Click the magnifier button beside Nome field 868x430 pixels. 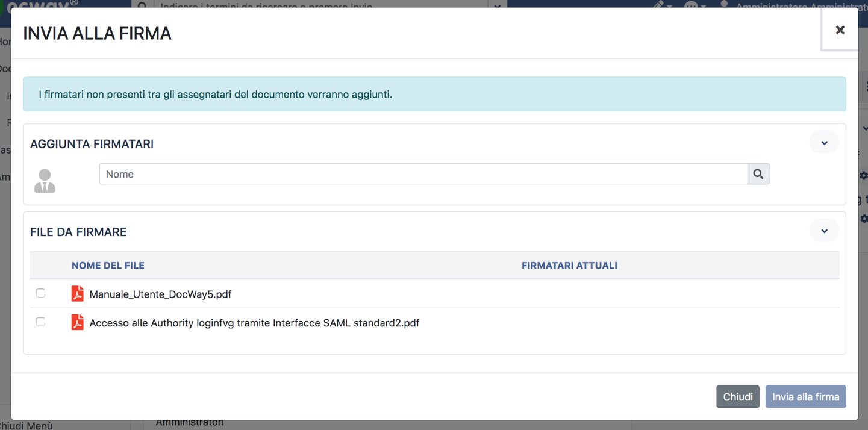758,174
